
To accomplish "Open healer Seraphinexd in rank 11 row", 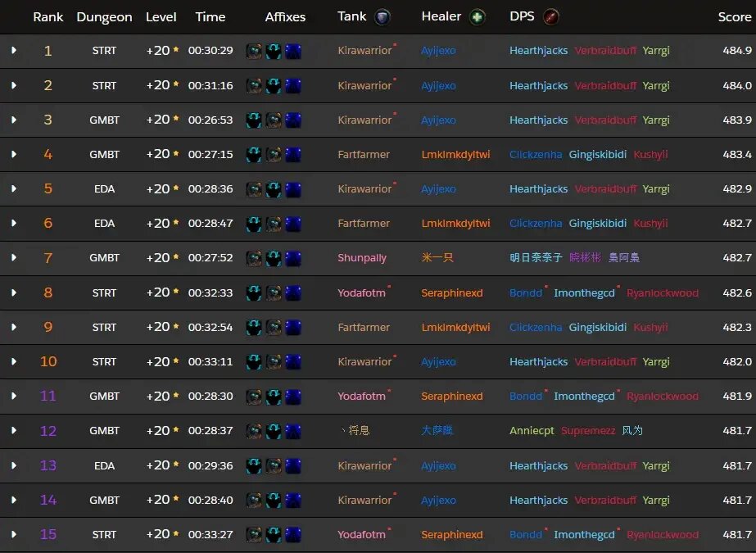I will [452, 396].
